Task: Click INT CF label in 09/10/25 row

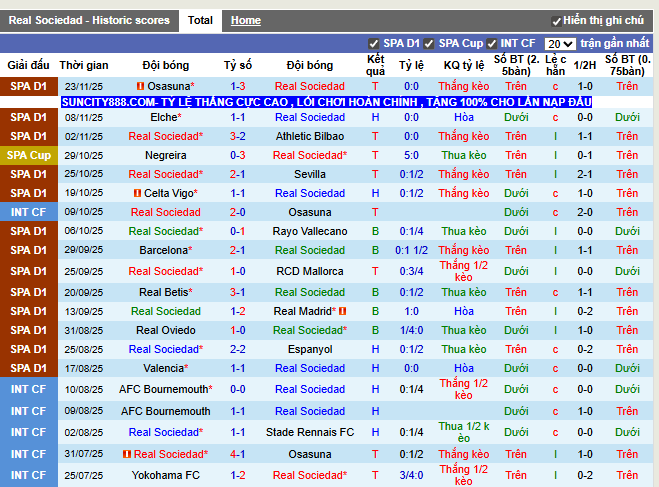Action: (x=29, y=212)
